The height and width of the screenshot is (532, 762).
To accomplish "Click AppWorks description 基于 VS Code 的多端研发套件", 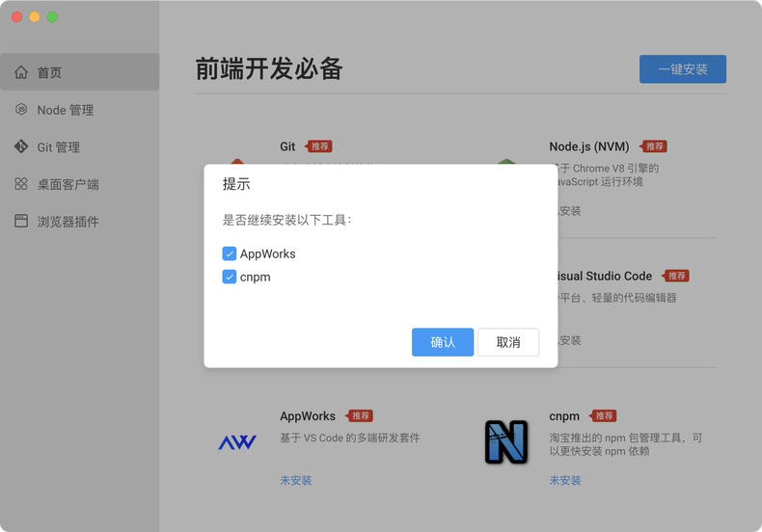I will pos(350,438).
